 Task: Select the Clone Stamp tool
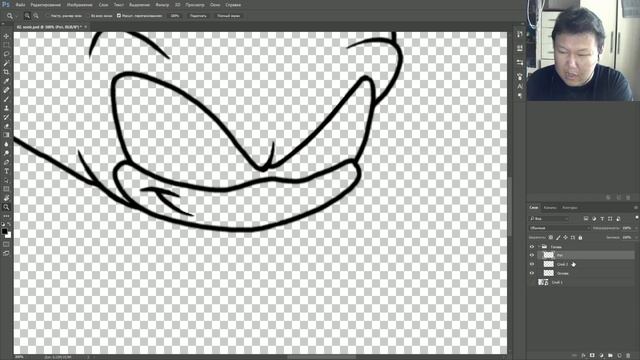pyautogui.click(x=6, y=108)
